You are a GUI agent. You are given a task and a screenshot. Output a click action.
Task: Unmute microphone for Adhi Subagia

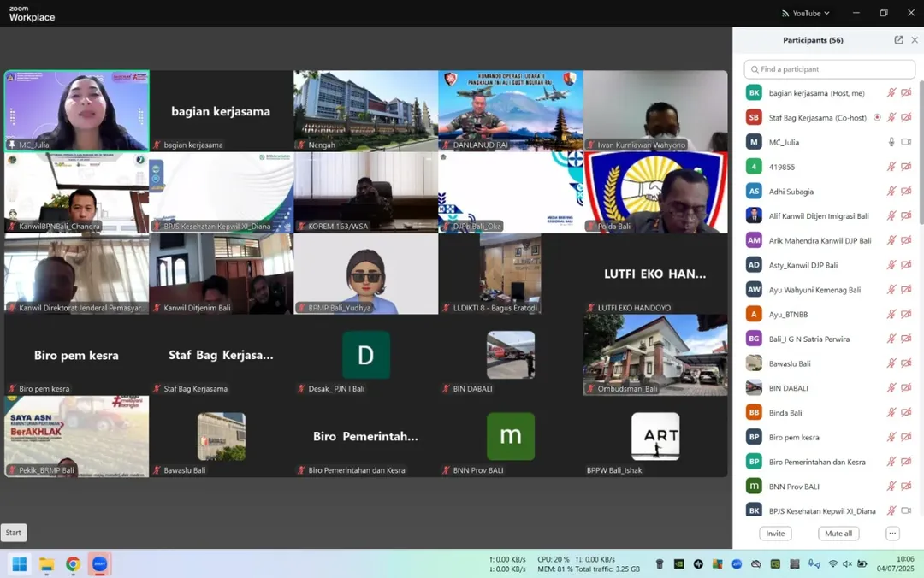point(891,192)
